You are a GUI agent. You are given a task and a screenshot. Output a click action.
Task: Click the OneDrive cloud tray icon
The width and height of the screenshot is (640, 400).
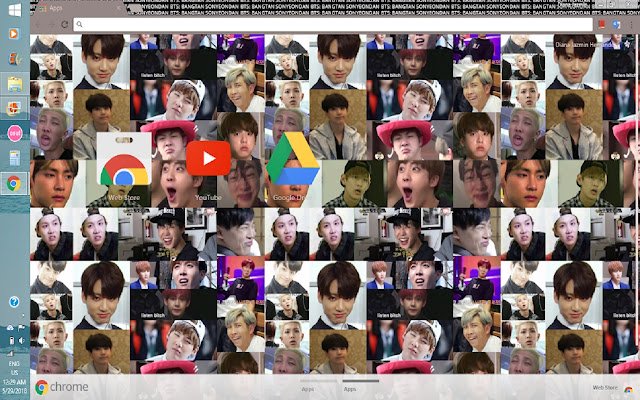(10, 327)
